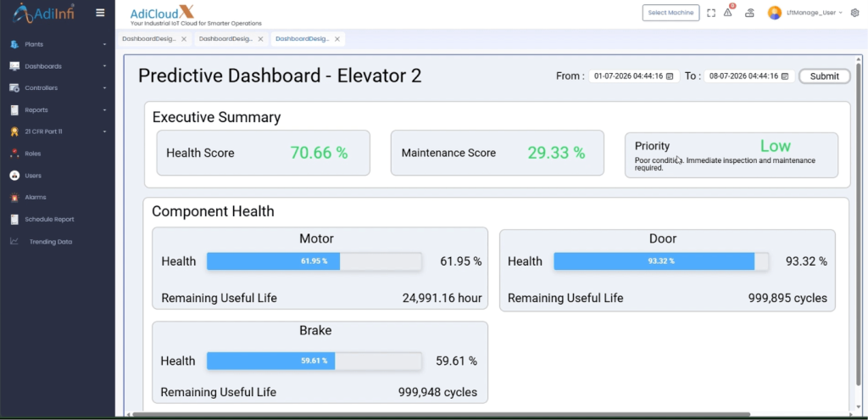Viewport: 868px width, 420px height.
Task: Click the Submit button
Action: 824,76
